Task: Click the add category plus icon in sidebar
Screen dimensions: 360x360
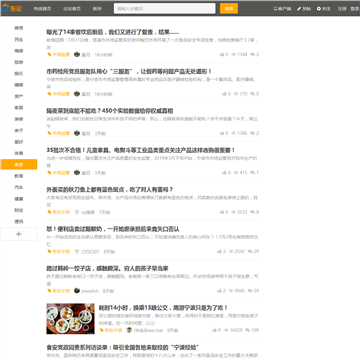Action: pos(19,234)
